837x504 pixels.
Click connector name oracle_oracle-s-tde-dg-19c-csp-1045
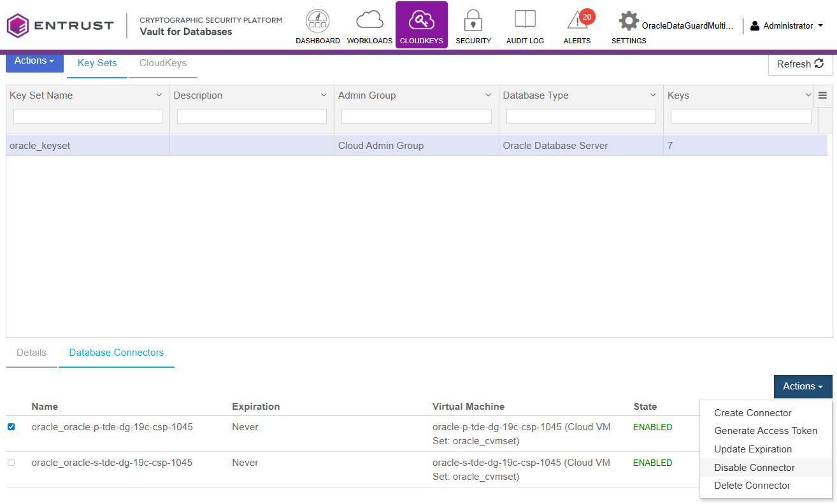click(112, 463)
